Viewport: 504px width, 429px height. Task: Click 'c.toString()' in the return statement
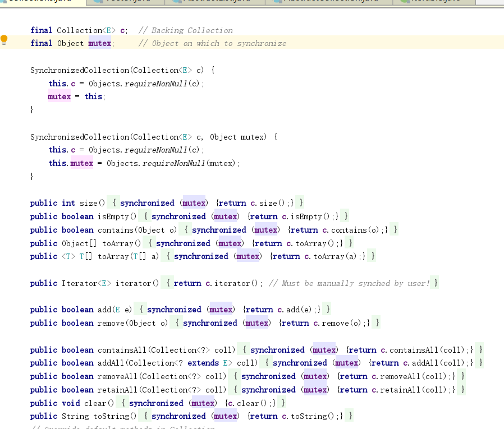tap(308, 417)
